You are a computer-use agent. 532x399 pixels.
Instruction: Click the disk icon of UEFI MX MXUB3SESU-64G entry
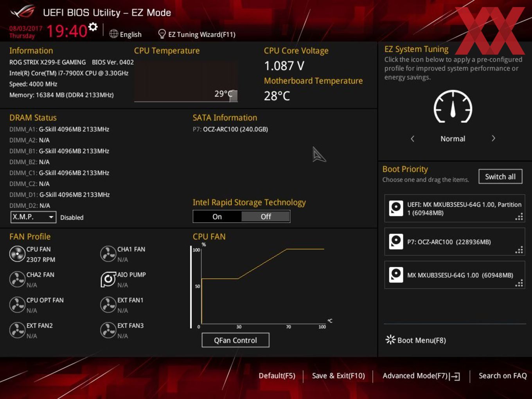pyautogui.click(x=396, y=208)
